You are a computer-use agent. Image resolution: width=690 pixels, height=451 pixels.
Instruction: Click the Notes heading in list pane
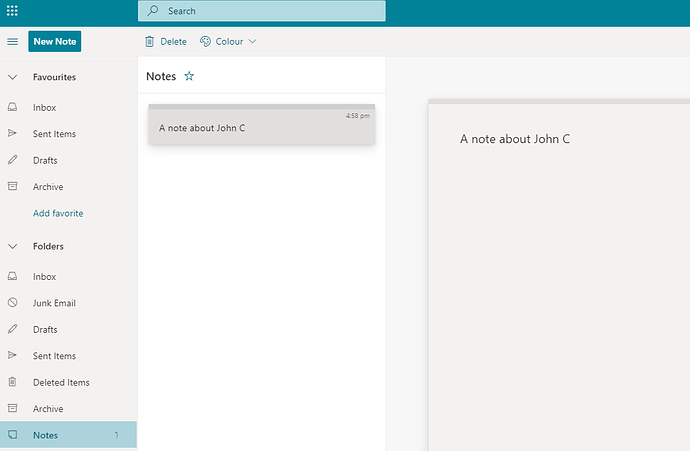[161, 76]
